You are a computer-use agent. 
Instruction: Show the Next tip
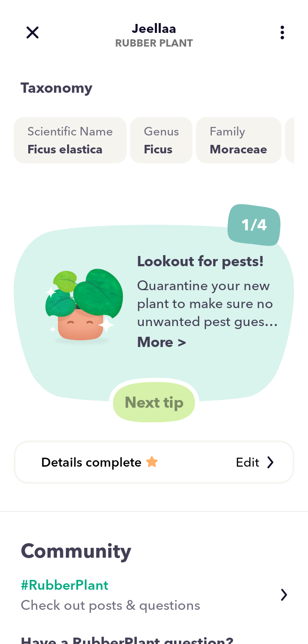coord(154,403)
